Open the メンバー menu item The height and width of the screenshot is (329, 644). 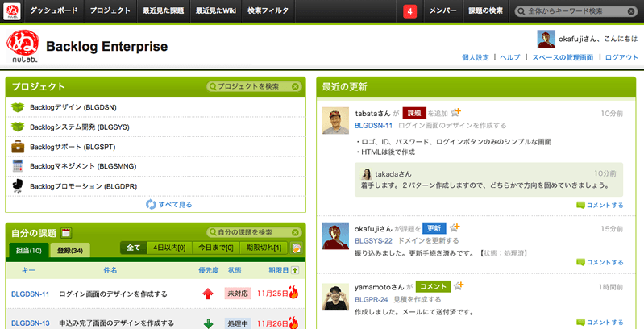click(442, 11)
